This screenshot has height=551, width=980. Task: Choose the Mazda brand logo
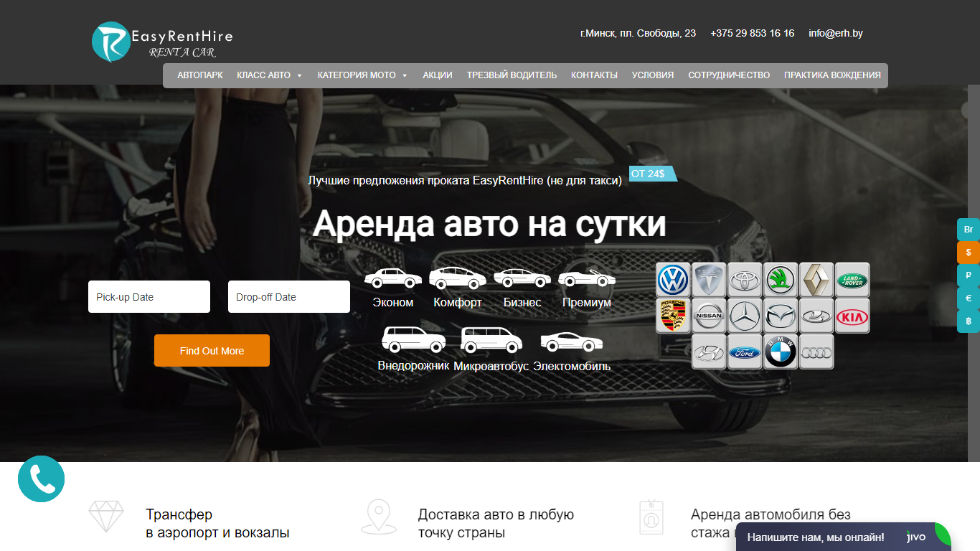coord(781,316)
